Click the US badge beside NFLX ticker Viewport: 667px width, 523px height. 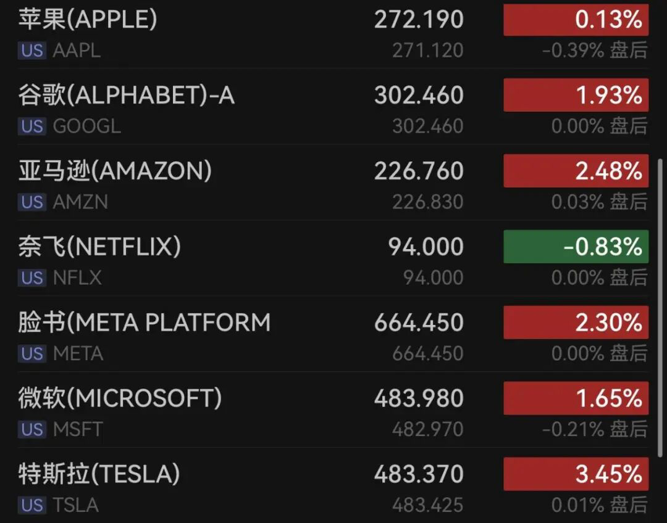[x=32, y=278]
